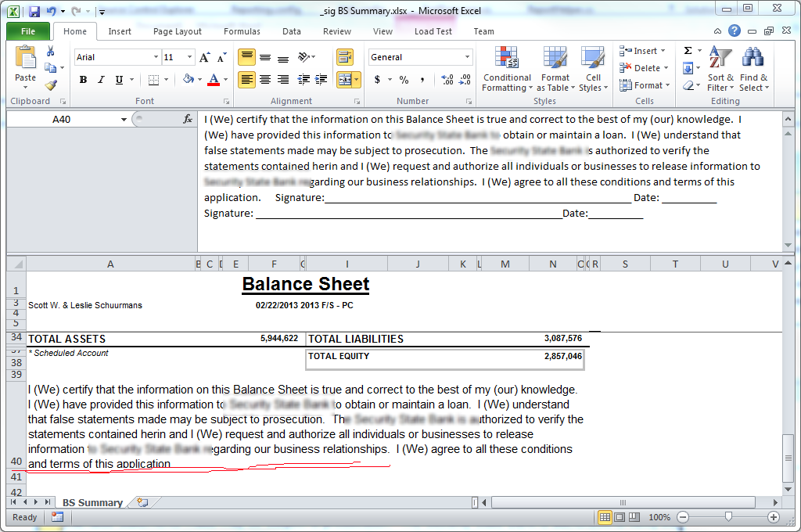Toggle Bold formatting

tap(83, 80)
